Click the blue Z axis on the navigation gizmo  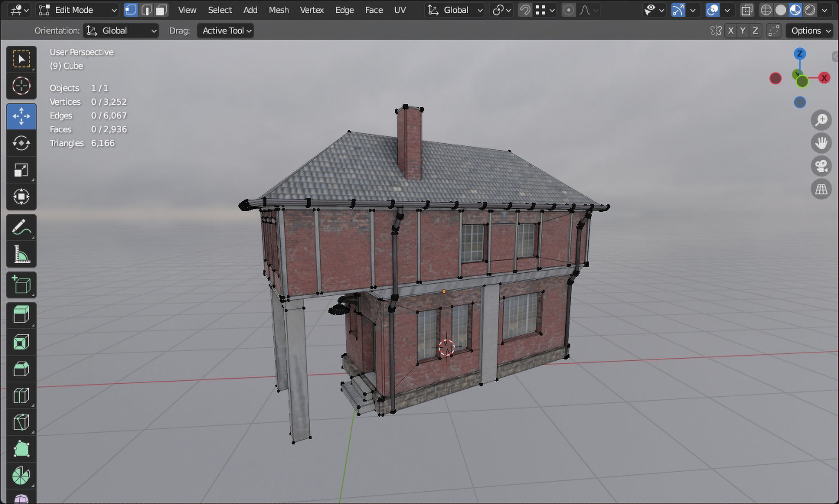pos(800,54)
